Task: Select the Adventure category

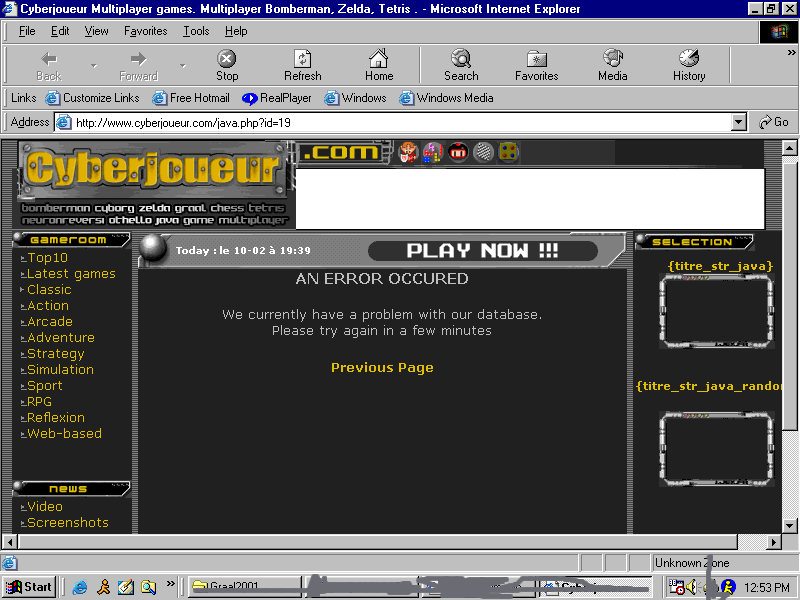Action: tap(61, 338)
